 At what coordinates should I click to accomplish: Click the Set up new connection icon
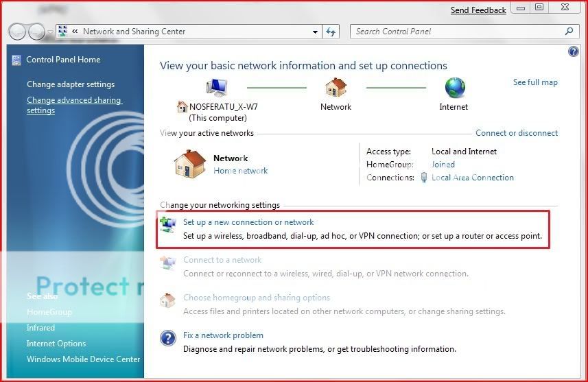click(x=167, y=225)
